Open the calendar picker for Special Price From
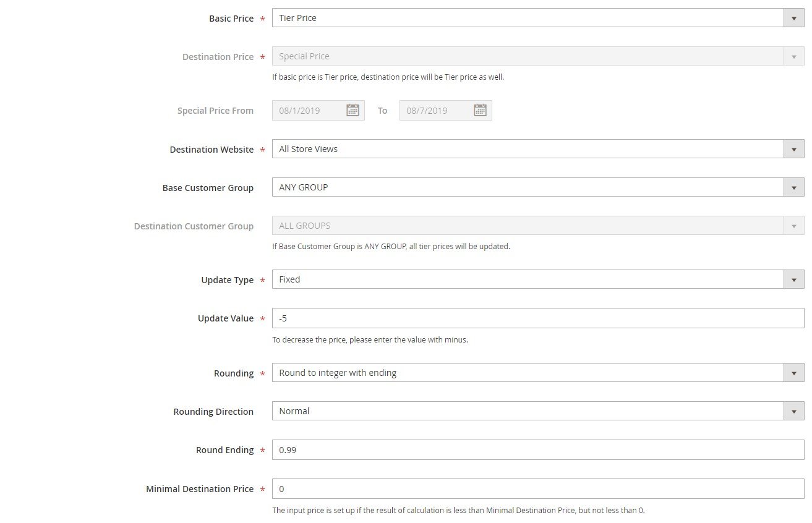This screenshot has height=523, width=812. (353, 111)
